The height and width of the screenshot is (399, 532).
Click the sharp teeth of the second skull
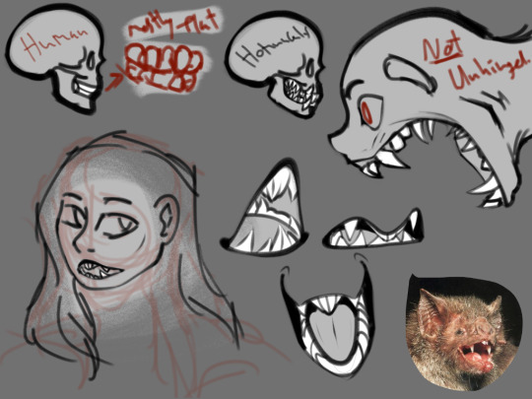coord(301,93)
